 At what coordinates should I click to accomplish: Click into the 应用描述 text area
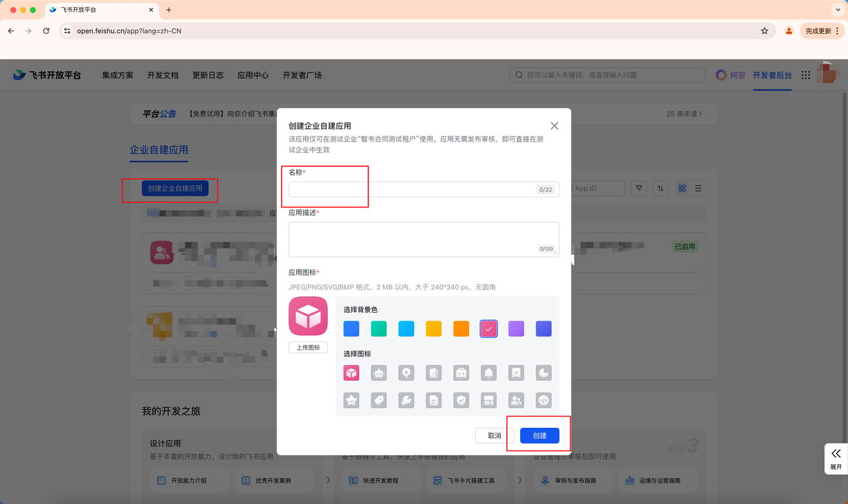pos(423,239)
